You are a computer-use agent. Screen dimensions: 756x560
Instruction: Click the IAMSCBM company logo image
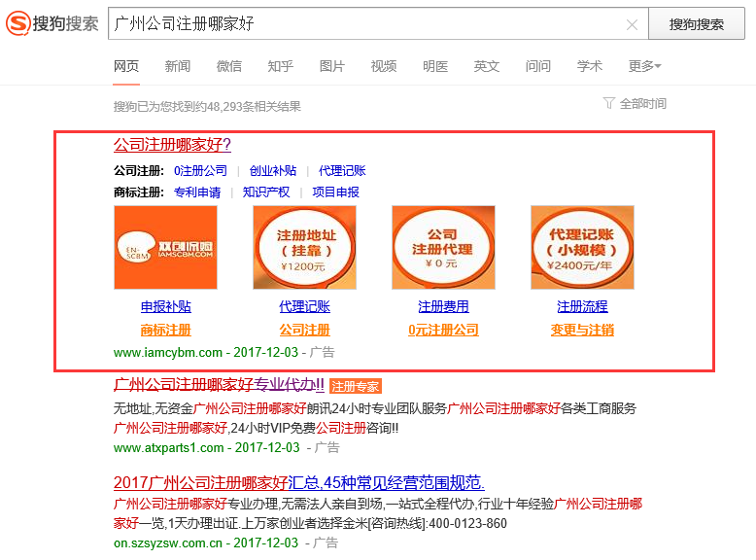pos(165,247)
